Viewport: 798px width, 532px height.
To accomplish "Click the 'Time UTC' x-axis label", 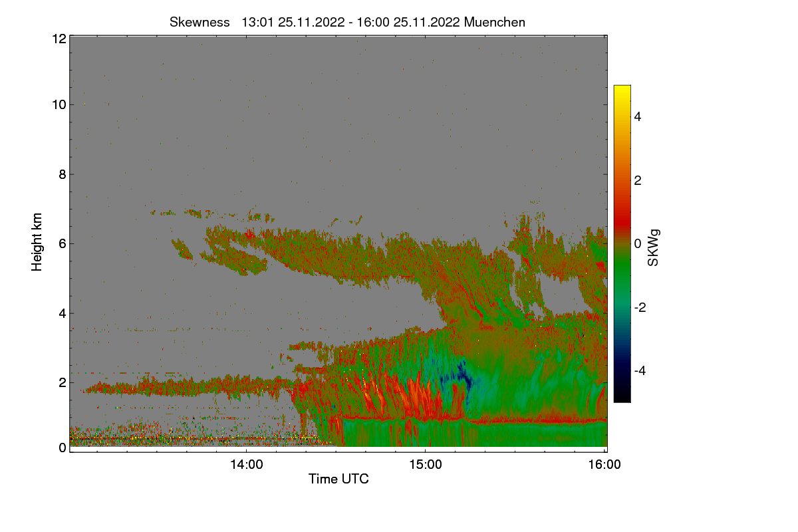I will pyautogui.click(x=338, y=479).
